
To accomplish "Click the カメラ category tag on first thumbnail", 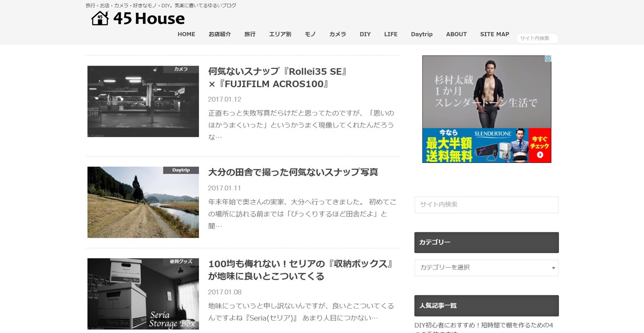I will pyautogui.click(x=181, y=69).
